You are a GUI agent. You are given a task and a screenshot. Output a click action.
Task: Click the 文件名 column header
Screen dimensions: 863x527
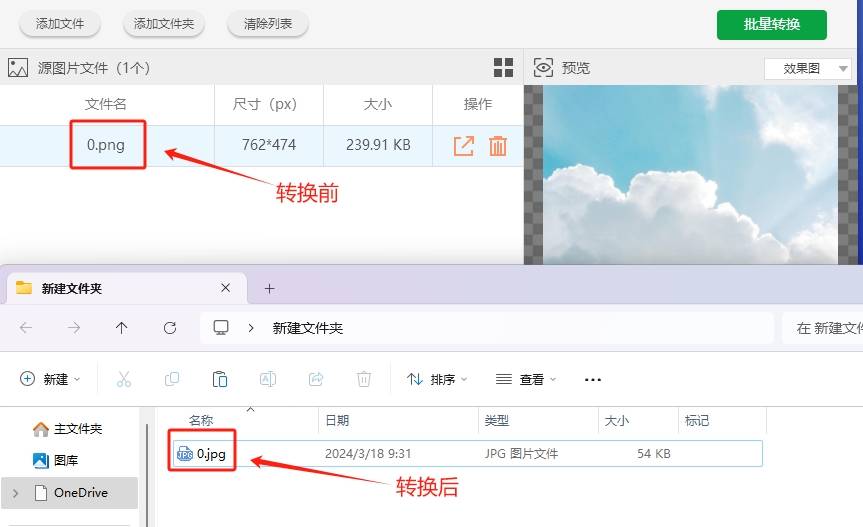[106, 104]
